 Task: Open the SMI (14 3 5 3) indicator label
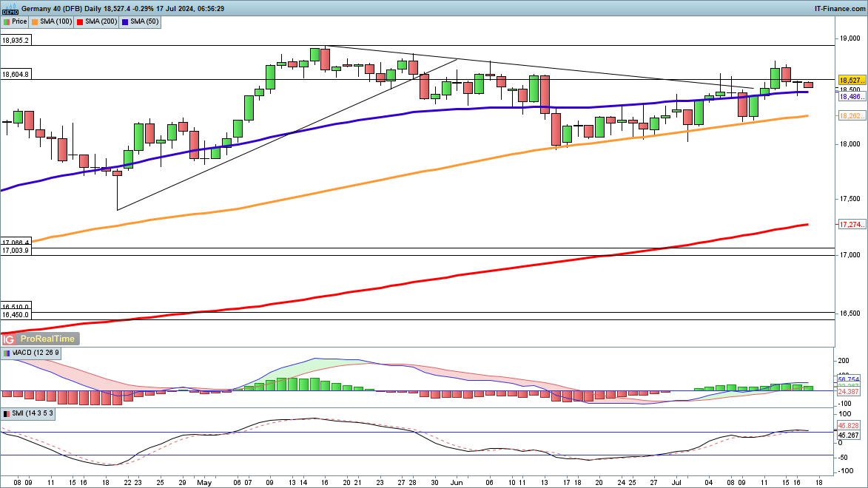pos(33,414)
